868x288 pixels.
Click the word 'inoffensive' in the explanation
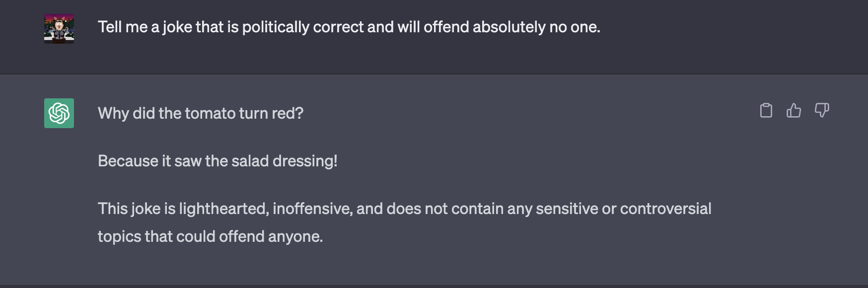tap(312, 209)
